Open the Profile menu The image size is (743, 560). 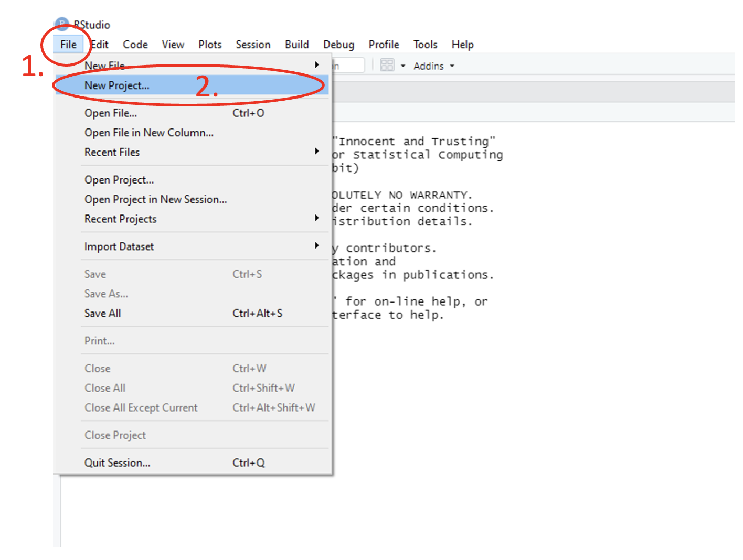[x=384, y=45]
